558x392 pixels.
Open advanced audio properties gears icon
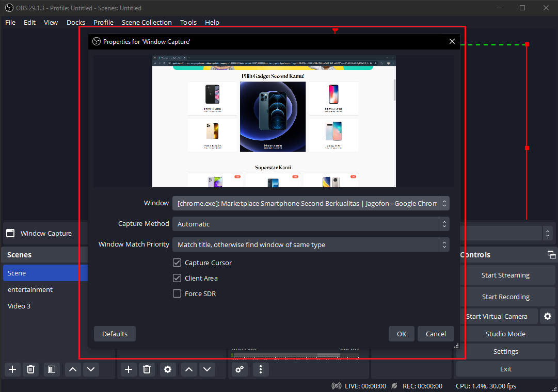(x=240, y=369)
